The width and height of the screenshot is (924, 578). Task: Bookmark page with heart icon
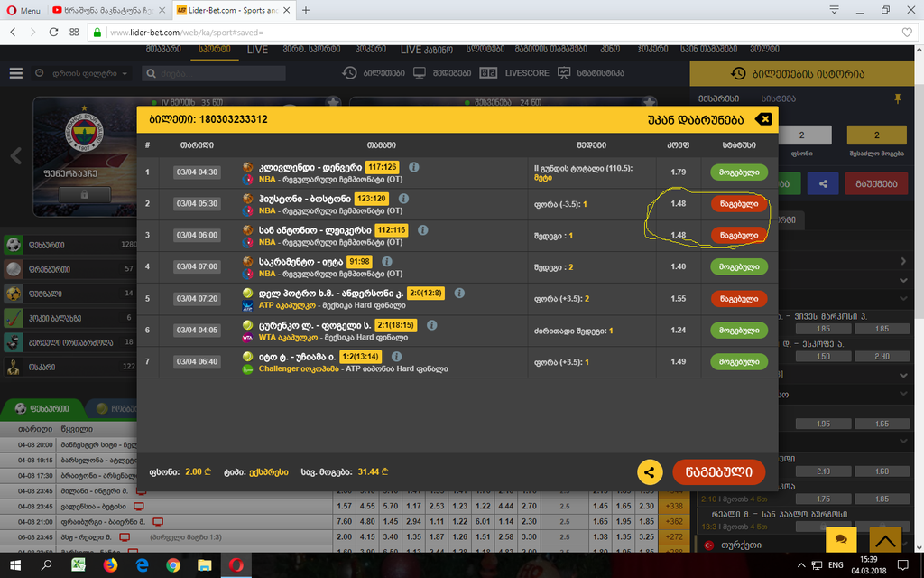(x=907, y=33)
